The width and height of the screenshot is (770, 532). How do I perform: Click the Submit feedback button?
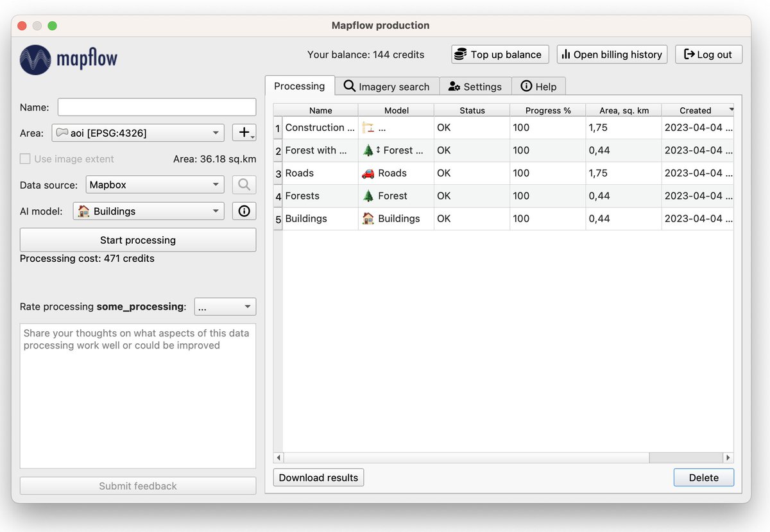138,486
